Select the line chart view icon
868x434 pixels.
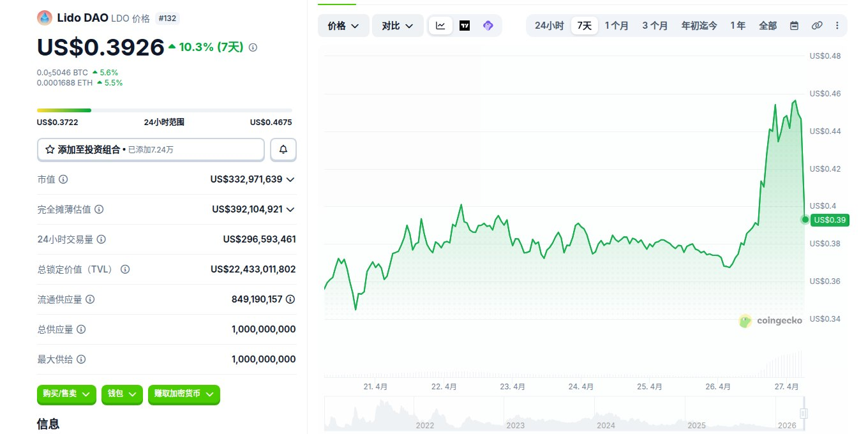(440, 26)
